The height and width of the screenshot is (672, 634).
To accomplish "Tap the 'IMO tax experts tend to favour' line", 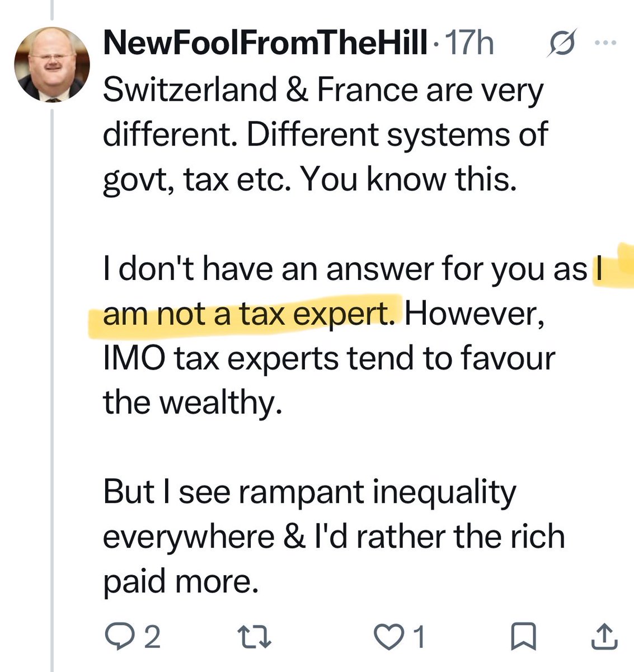I will coord(329,358).
